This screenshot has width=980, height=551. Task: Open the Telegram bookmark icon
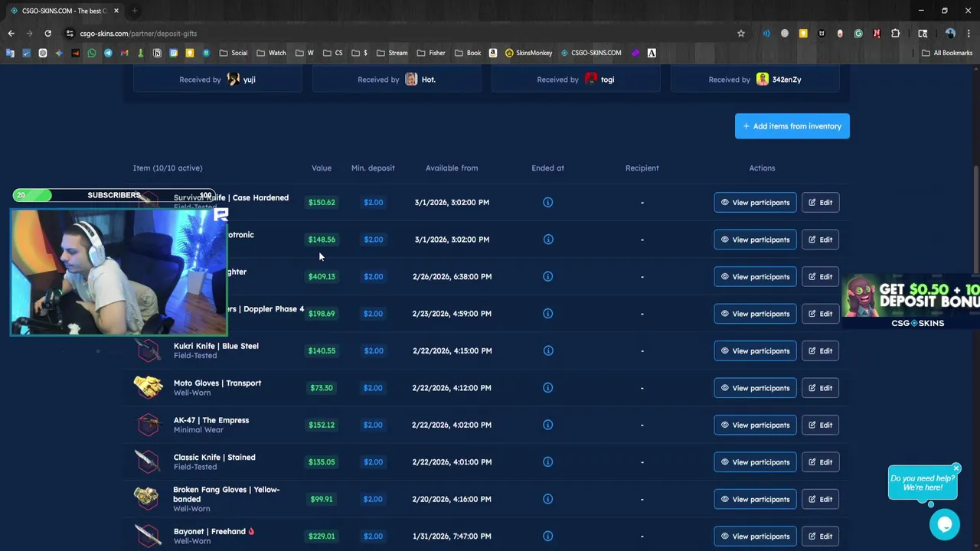tap(108, 53)
